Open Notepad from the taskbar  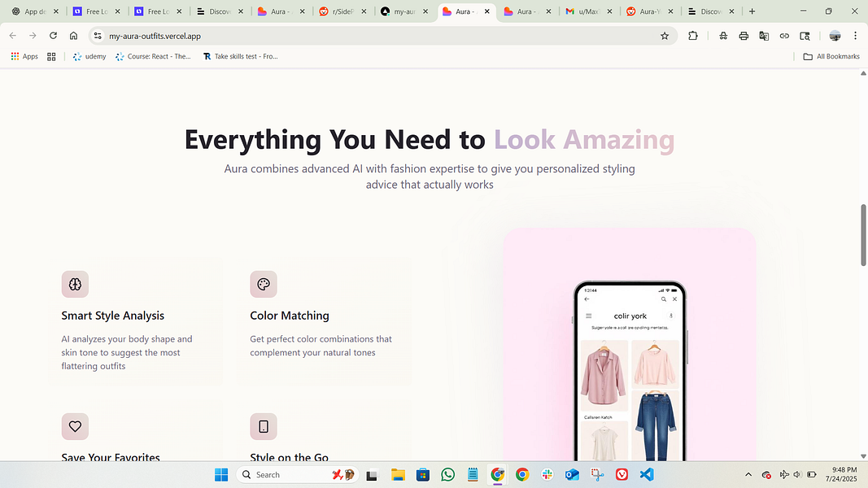coord(473,475)
